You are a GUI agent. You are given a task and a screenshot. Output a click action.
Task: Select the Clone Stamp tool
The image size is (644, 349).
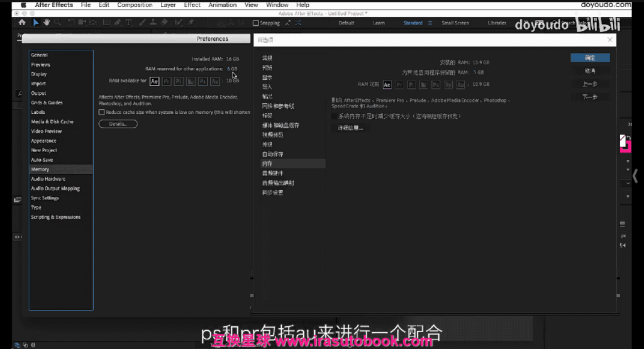tap(153, 23)
